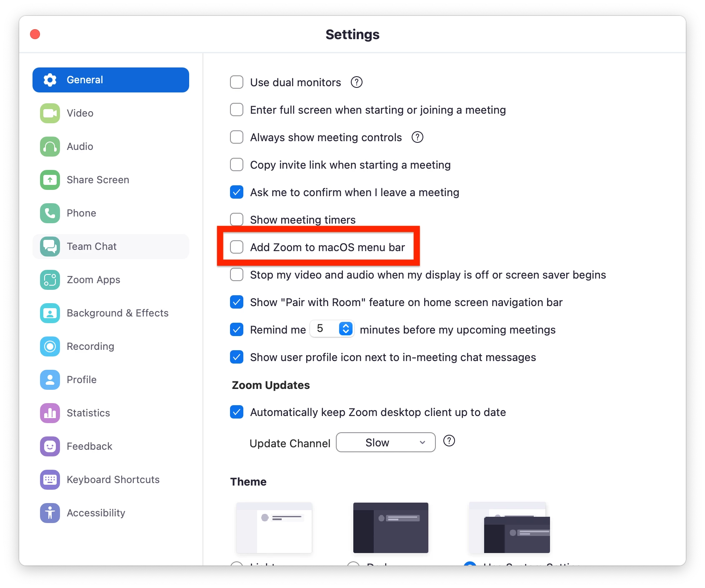Uncheck Ask me to confirm when leaving

tap(237, 192)
